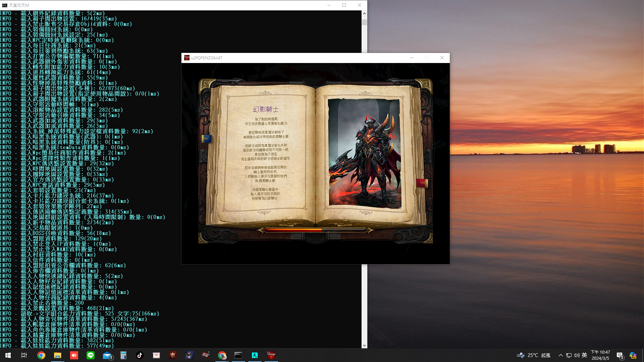Open the notification center with 3 notifications
Image resolution: width=644 pixels, height=362 pixels.
click(620, 355)
